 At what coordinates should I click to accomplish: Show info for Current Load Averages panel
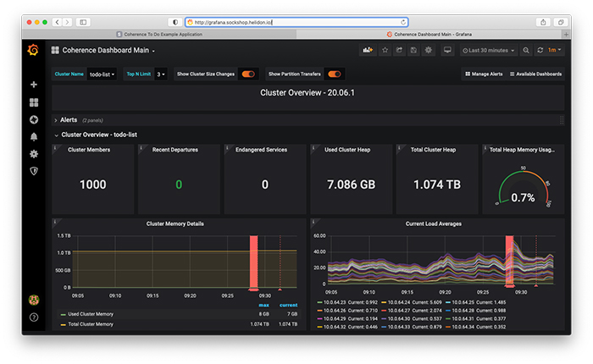click(313, 222)
